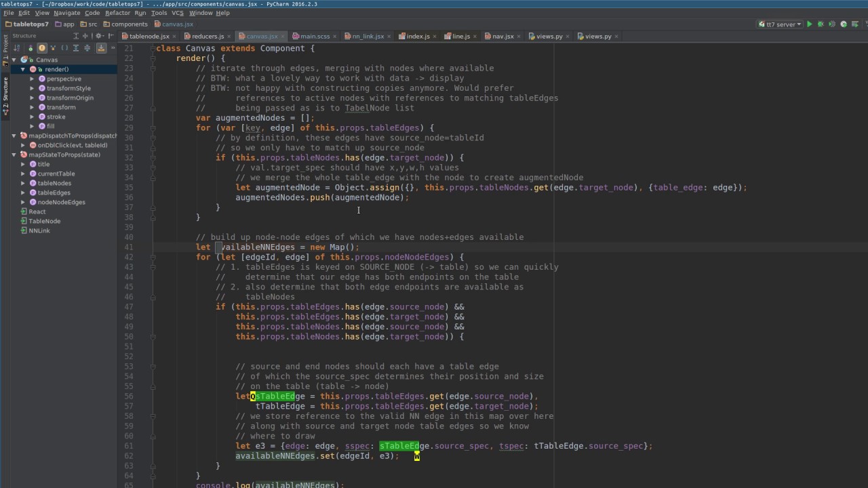Click the profiler run icon
Image resolution: width=868 pixels, height=488 pixels.
[x=844, y=24]
